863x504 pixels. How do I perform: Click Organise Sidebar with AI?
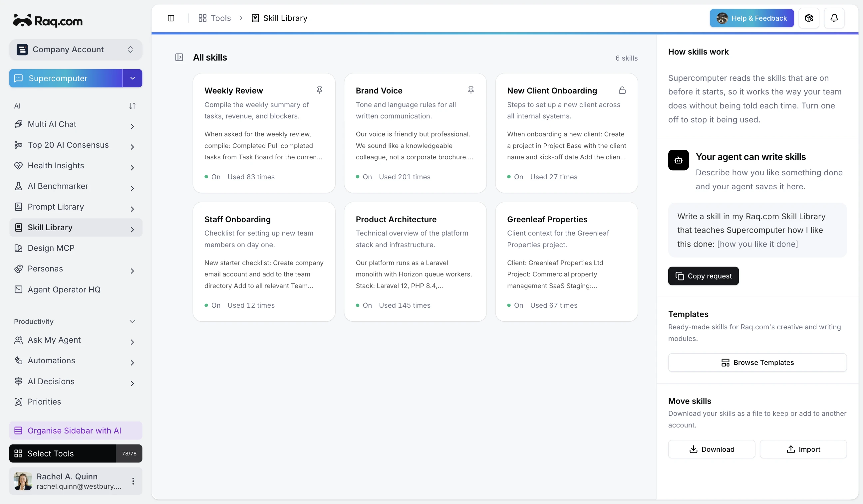[x=76, y=430]
